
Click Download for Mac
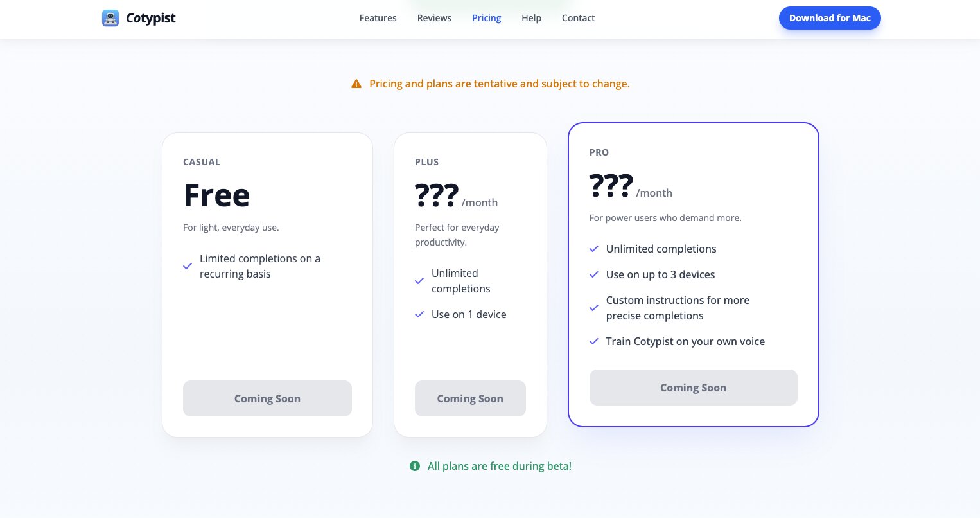click(830, 18)
